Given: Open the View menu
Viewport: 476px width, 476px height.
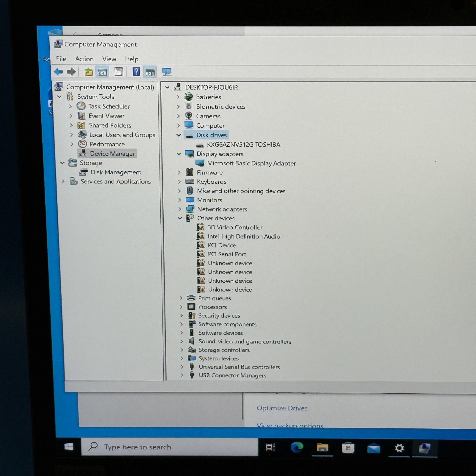Looking at the screenshot, I should tap(109, 59).
